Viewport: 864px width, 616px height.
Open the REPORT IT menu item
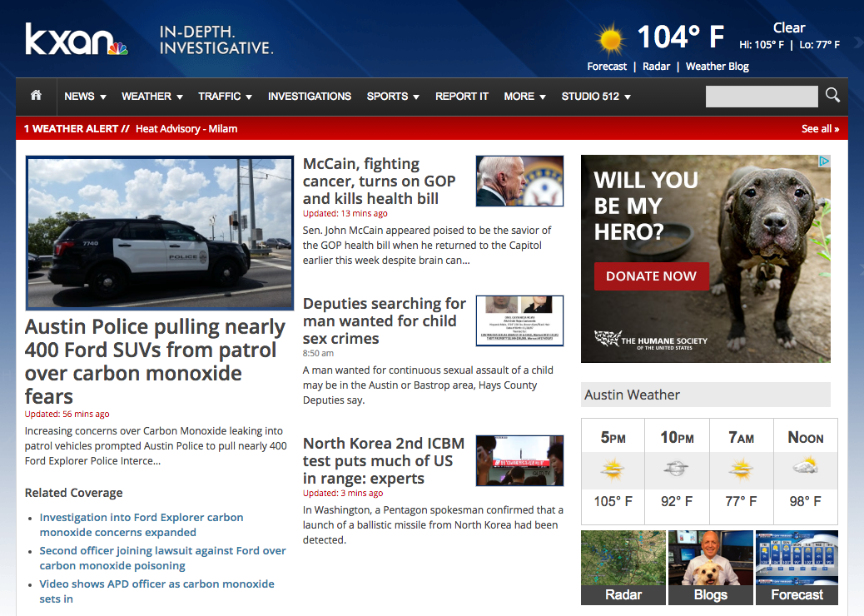(462, 97)
